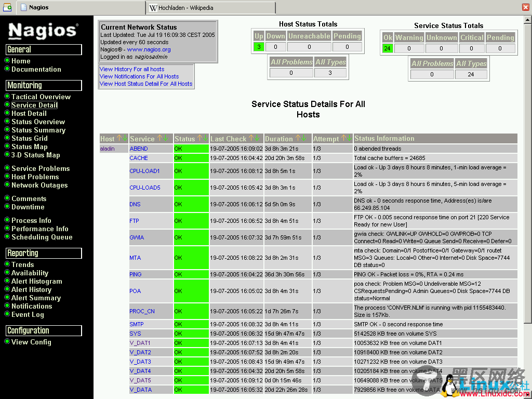
Task: Switch to the Nagios browser tab
Action: coord(82,7)
